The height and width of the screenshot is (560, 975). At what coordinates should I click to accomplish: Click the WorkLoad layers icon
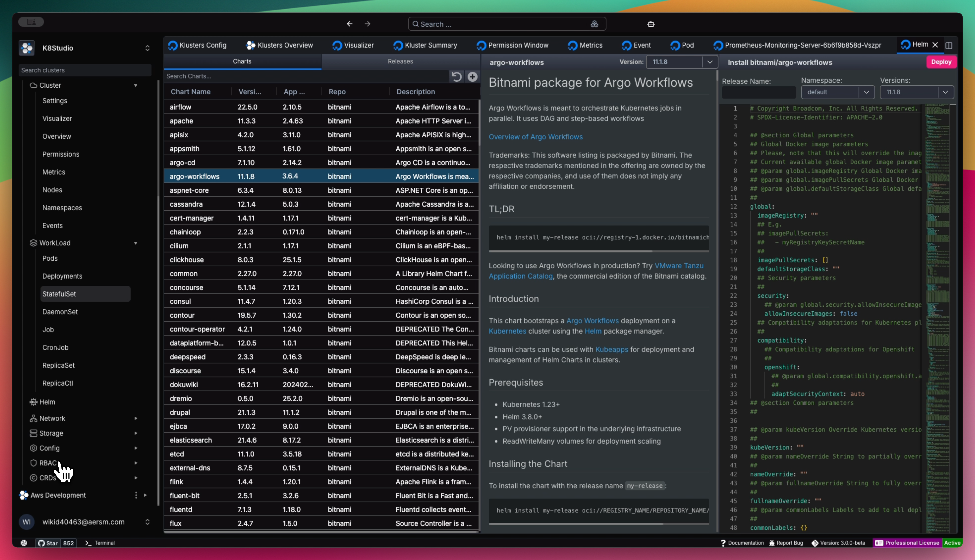[x=33, y=243]
